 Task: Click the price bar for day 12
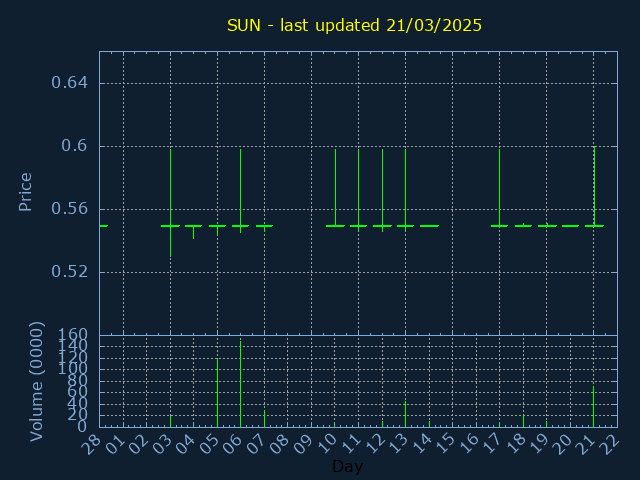click(382, 191)
